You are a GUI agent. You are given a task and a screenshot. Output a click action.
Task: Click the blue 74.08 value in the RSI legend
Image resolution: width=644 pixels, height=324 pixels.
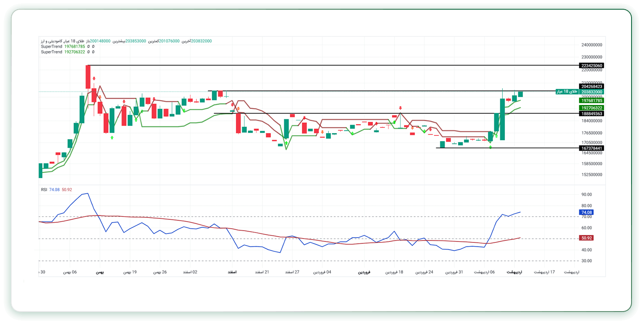pos(54,190)
